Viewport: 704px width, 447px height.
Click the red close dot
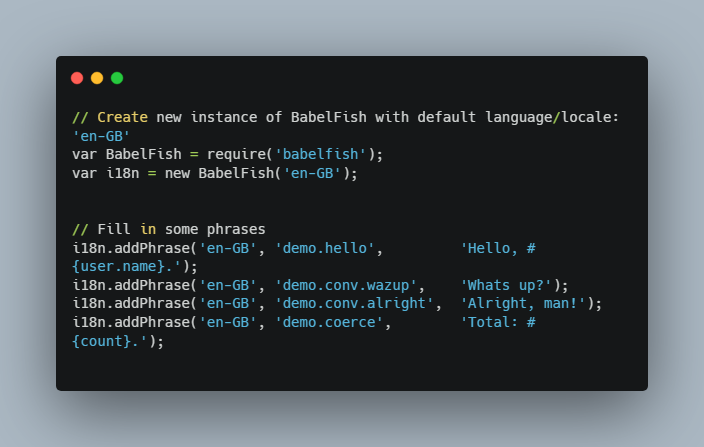(x=77, y=78)
